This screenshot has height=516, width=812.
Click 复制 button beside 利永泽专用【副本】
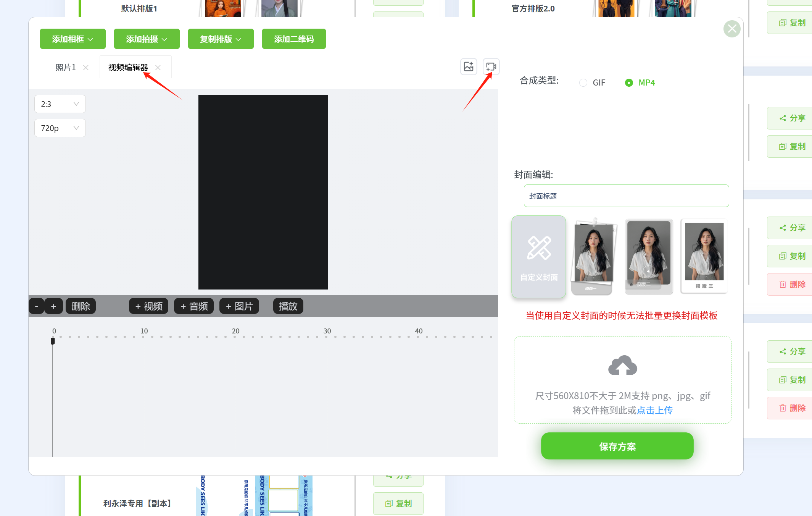[x=398, y=504]
